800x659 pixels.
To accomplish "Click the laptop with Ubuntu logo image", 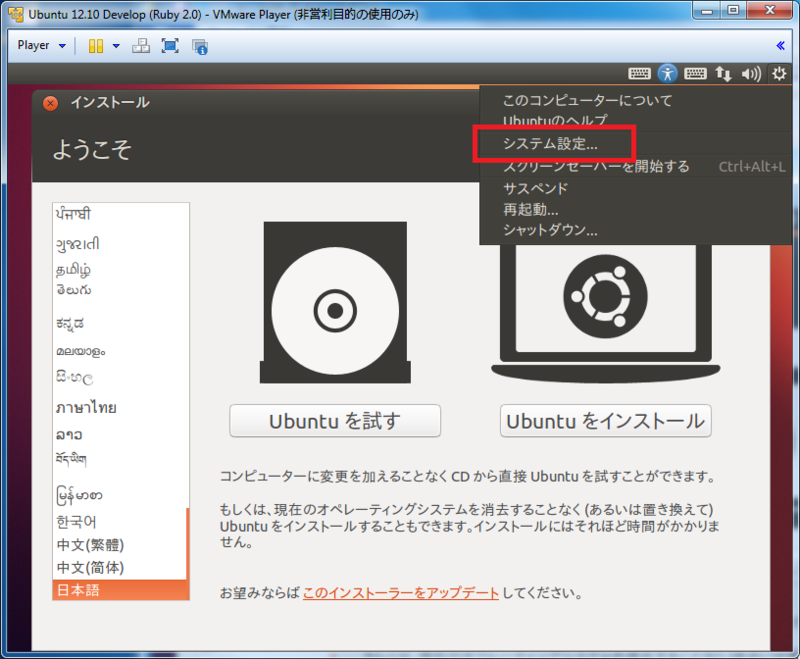I will tap(606, 312).
